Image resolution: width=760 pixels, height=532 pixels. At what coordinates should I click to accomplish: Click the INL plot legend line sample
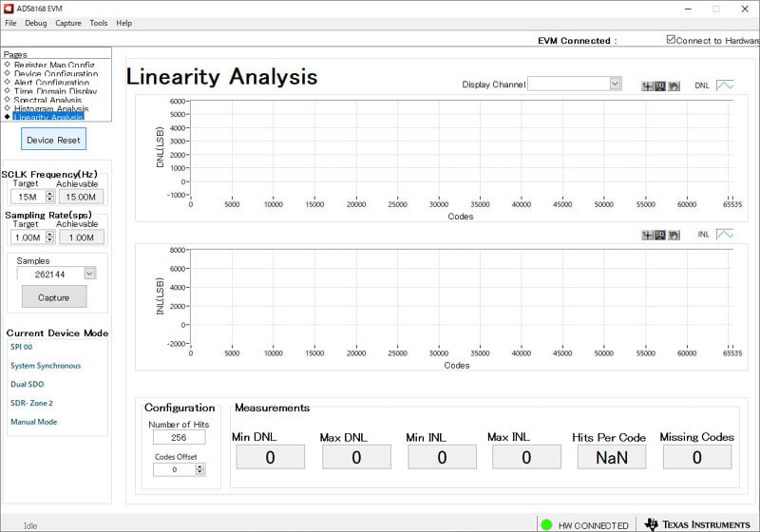[725, 234]
